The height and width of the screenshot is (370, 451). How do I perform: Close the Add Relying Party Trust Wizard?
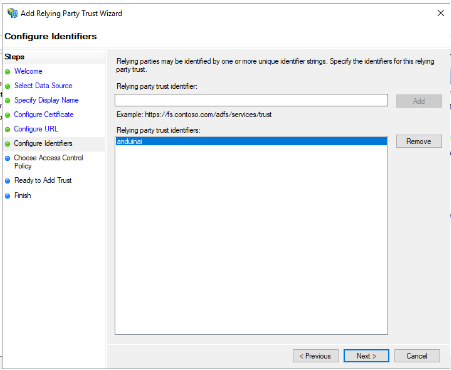coord(441,13)
